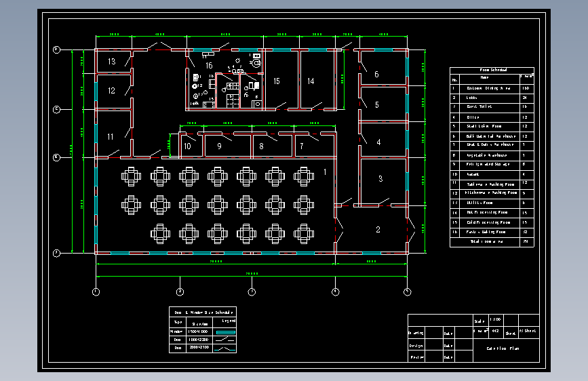Select the room number 14 label in plan
Screen dimensions: 588x381
tap(311, 81)
